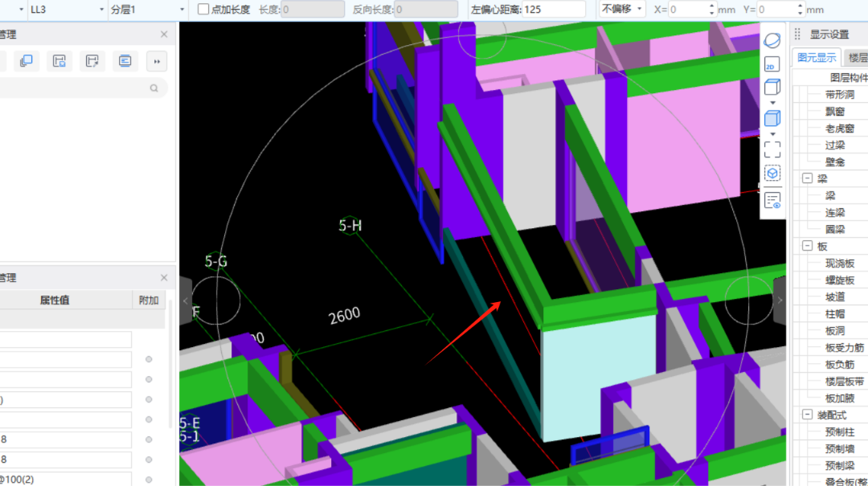Select the wireframe 3D box view icon
This screenshot has width=868, height=486.
[x=772, y=87]
